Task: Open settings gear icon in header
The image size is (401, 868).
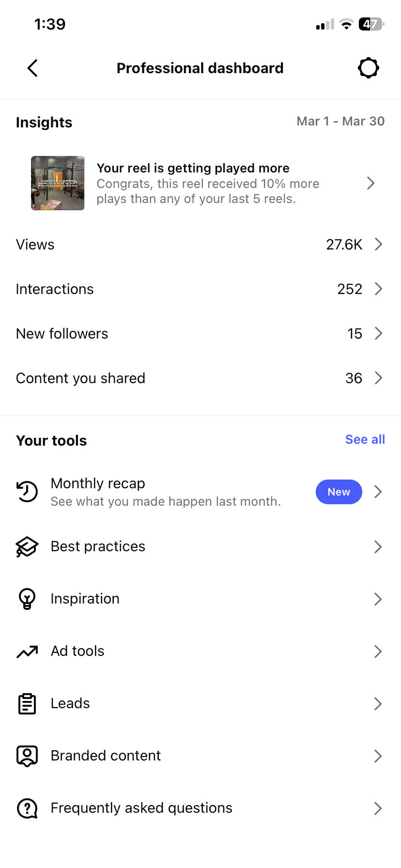Action: 368,68
